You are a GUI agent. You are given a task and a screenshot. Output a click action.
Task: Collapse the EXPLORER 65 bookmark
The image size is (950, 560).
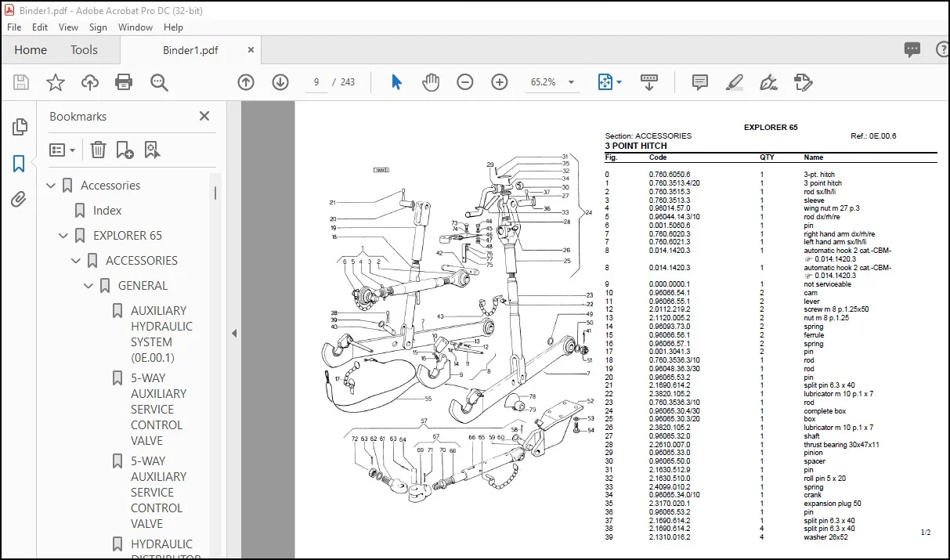pyautogui.click(x=64, y=236)
